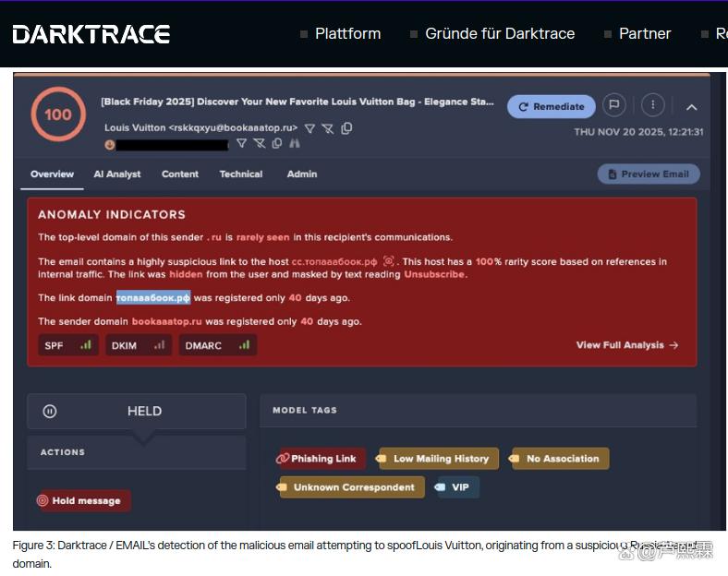The height and width of the screenshot is (576, 728).
Task: Click the Preview Email button
Action: coord(649,174)
